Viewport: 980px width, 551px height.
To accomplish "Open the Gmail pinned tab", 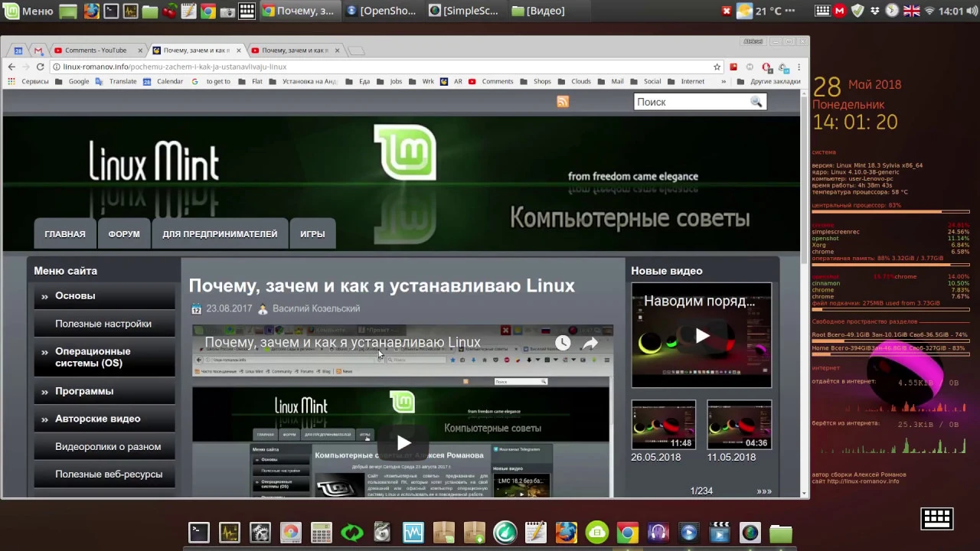I will coord(38,51).
